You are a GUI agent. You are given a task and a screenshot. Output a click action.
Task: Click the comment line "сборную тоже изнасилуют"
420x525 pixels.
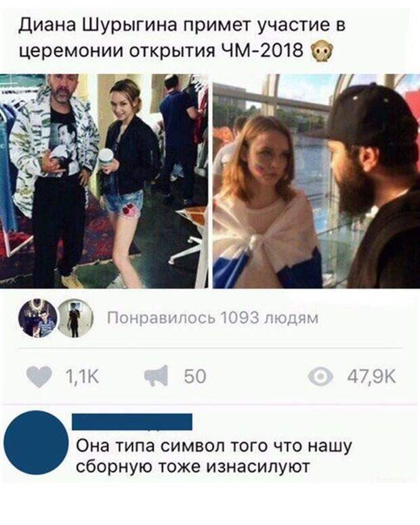(x=192, y=467)
